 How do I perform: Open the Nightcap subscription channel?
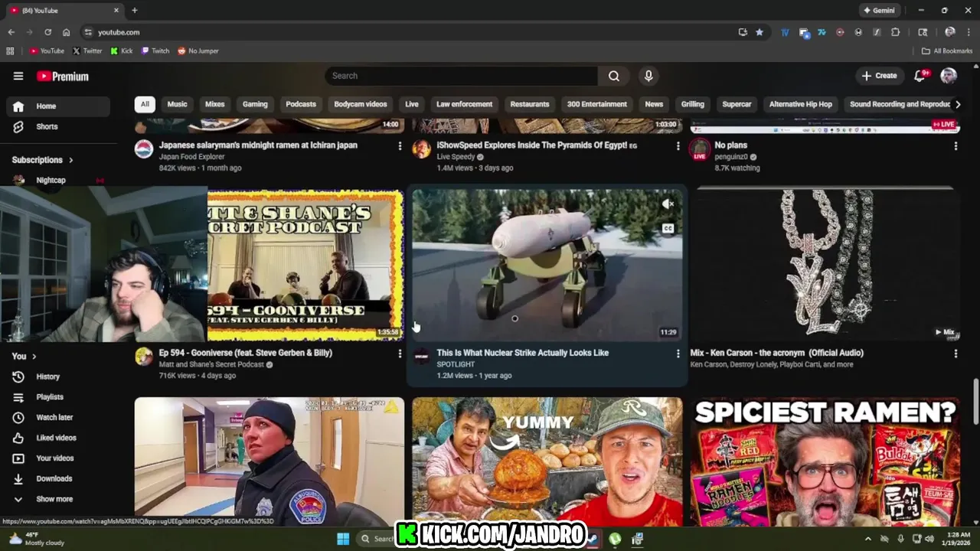click(x=58, y=181)
